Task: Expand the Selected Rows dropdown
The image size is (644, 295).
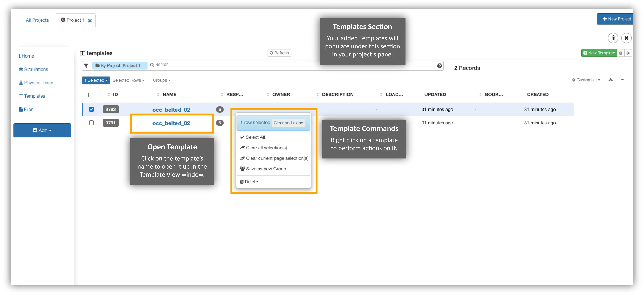Action: point(128,80)
